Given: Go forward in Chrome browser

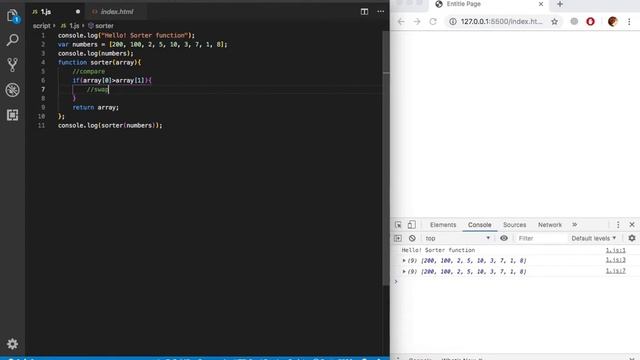Looking at the screenshot, I should 417,22.
